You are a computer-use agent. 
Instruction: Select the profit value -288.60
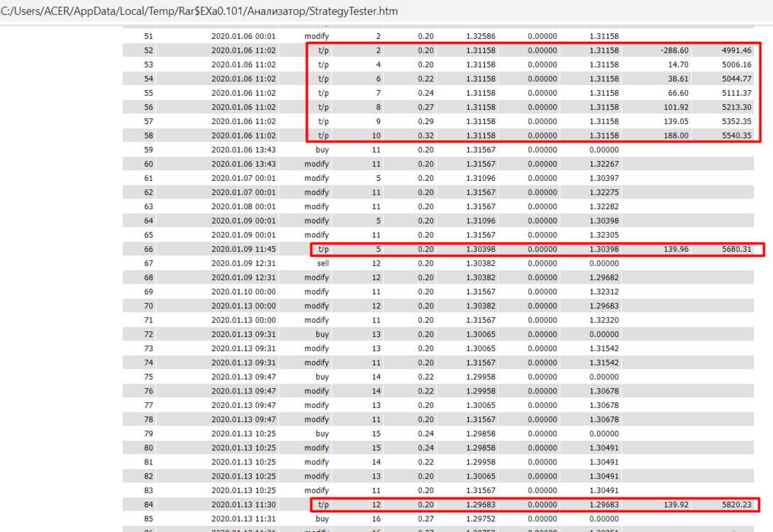click(674, 50)
